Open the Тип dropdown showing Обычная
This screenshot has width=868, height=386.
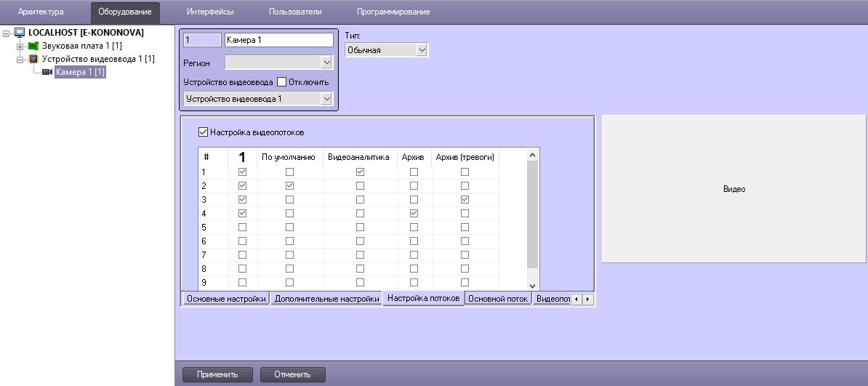click(385, 50)
